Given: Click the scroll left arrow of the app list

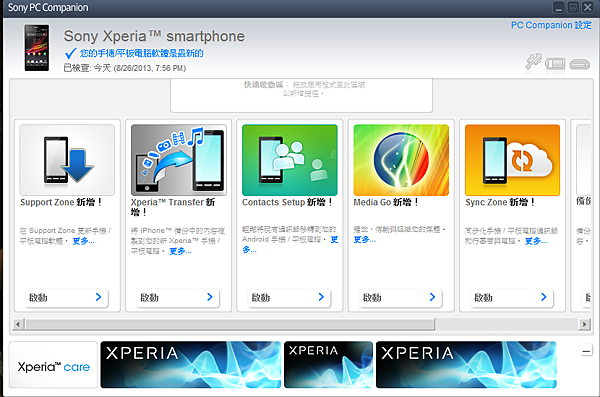Looking at the screenshot, I should tap(17, 324).
